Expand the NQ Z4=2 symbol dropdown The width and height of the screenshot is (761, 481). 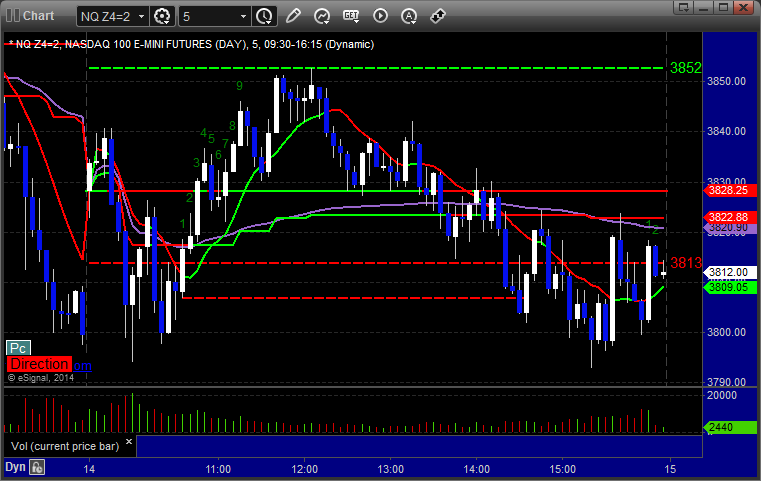pos(141,17)
